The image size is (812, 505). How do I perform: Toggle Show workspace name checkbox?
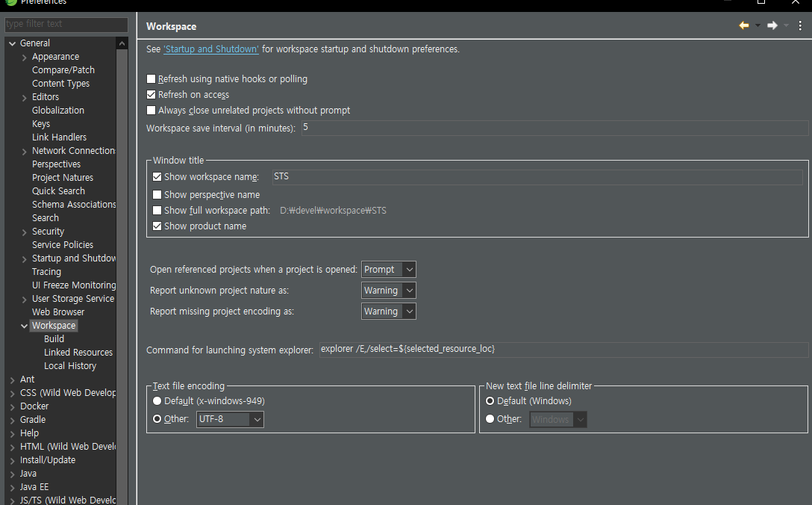click(157, 177)
